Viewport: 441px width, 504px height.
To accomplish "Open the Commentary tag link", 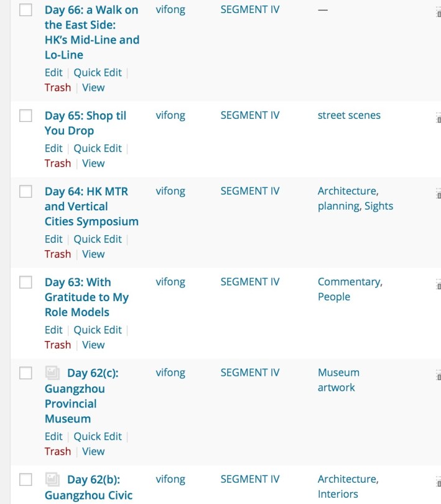I will (349, 282).
